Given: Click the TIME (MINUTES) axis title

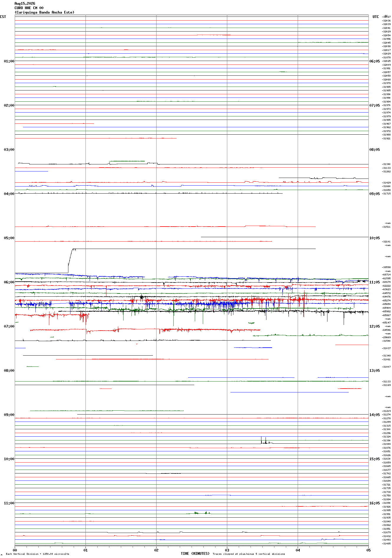Looking at the screenshot, I should (x=195, y=554).
